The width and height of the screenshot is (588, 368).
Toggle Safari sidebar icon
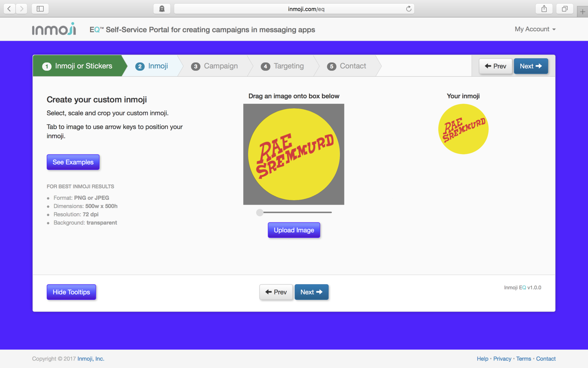coord(40,9)
